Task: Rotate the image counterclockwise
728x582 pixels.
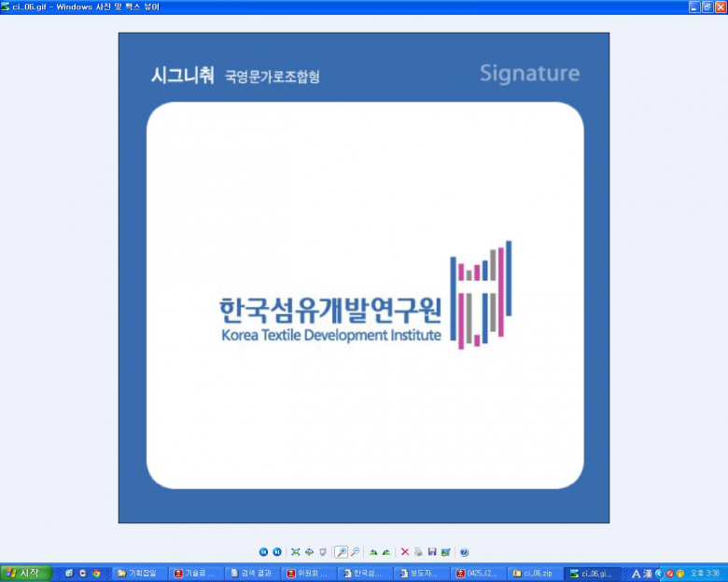Action: [x=386, y=552]
